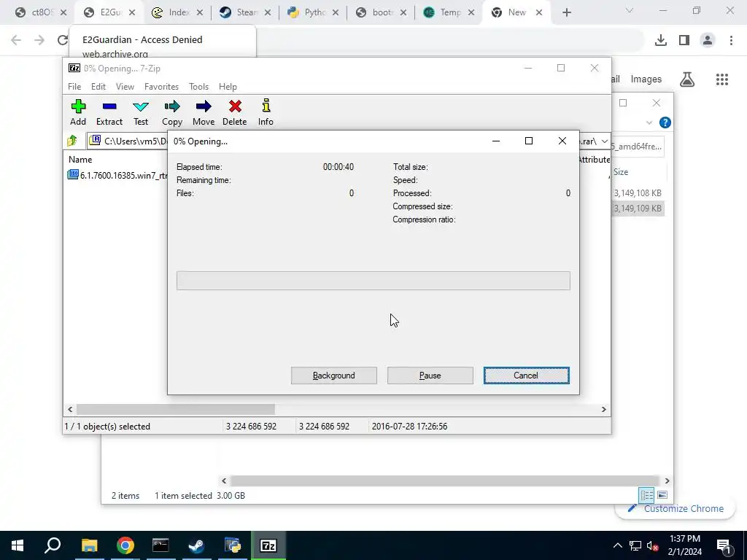Close the Temp Chrome tab

(x=471, y=13)
